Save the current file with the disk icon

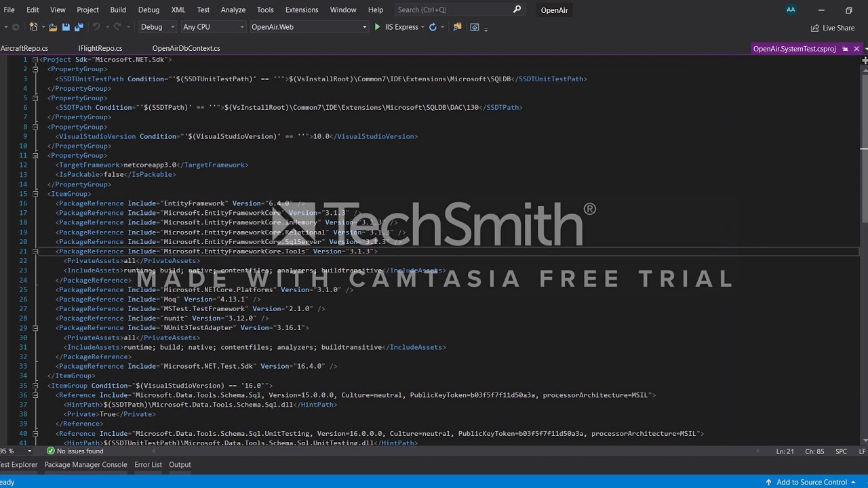[x=66, y=27]
